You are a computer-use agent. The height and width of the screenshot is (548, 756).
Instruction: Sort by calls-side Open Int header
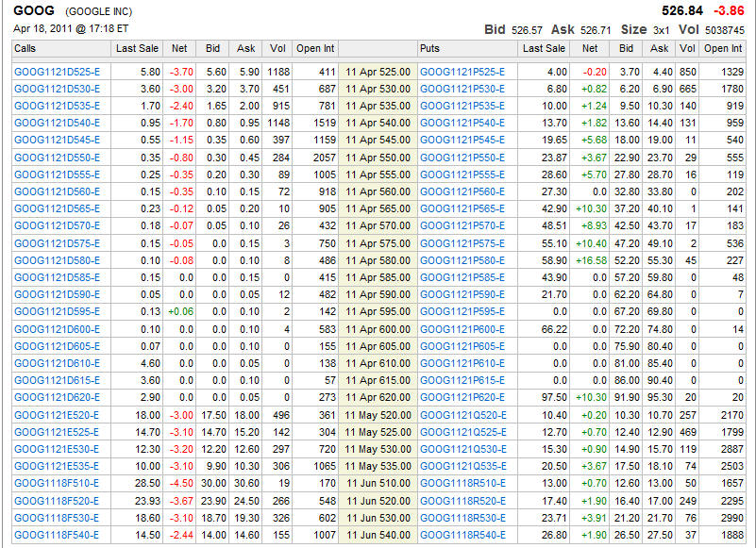pyautogui.click(x=314, y=48)
